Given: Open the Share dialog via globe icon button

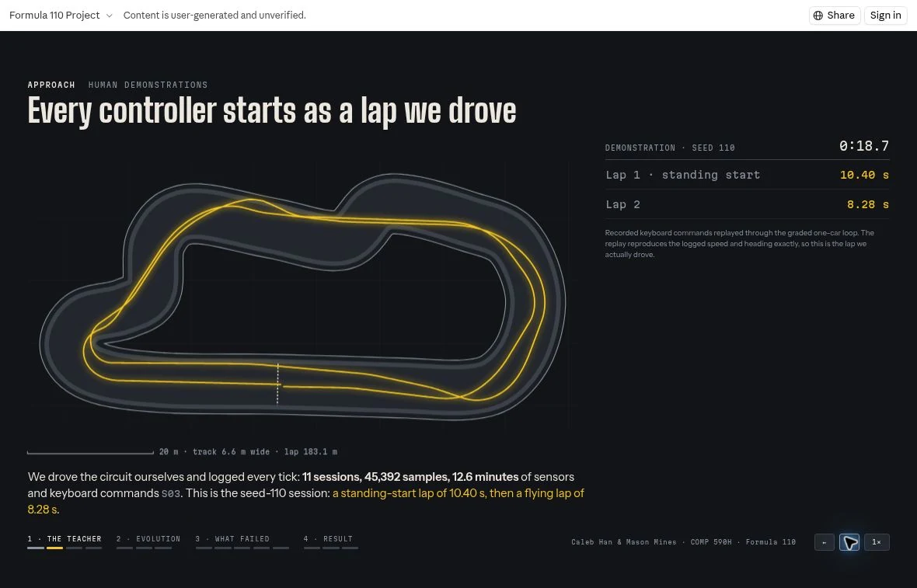Looking at the screenshot, I should (x=835, y=16).
